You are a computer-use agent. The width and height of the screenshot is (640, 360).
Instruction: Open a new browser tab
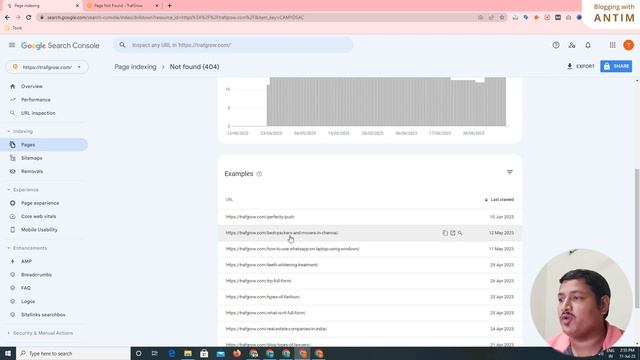(169, 6)
